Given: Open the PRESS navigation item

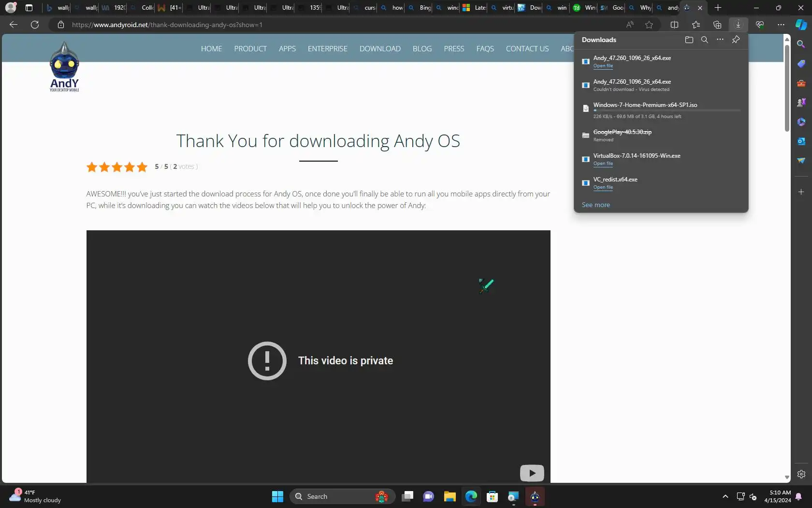Looking at the screenshot, I should (454, 48).
